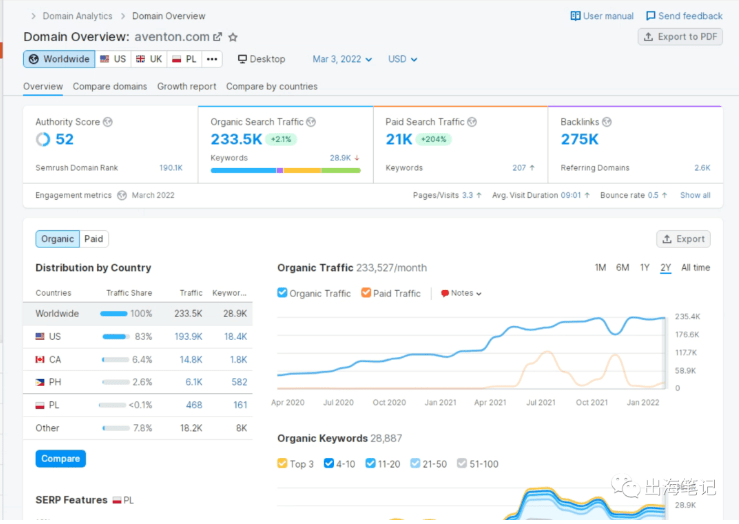The width and height of the screenshot is (739, 524).
Task: Click the Notes red comment icon
Action: pos(444,293)
